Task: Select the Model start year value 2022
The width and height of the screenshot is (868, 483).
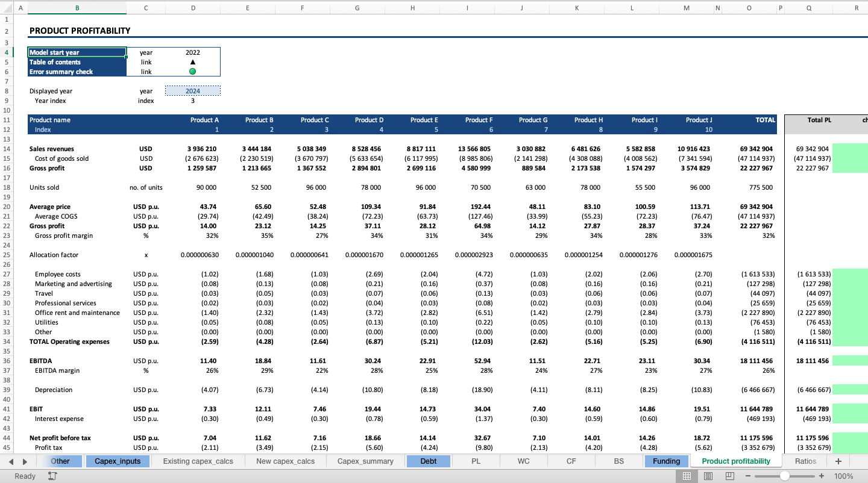Action: pos(193,52)
